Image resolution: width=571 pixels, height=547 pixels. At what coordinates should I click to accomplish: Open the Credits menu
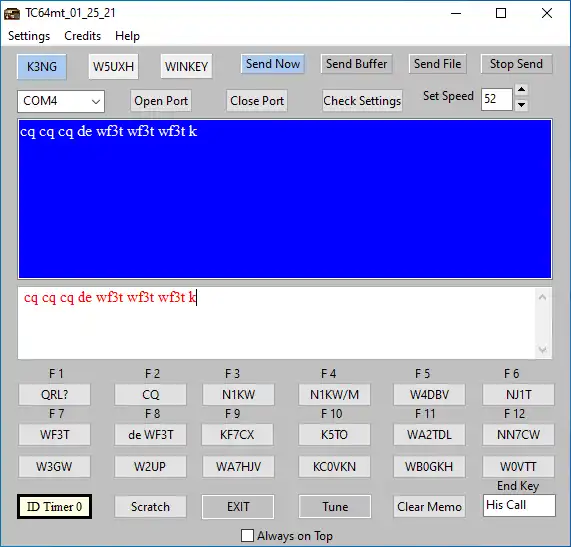(83, 36)
